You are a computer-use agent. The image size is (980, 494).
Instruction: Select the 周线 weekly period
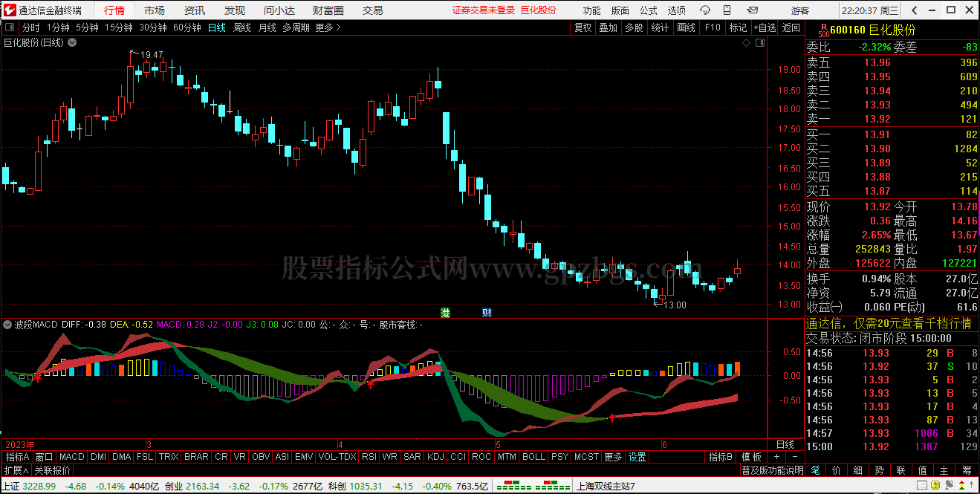coord(242,27)
